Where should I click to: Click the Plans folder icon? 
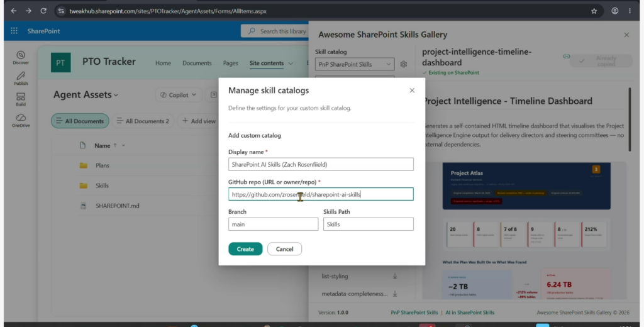tap(84, 165)
